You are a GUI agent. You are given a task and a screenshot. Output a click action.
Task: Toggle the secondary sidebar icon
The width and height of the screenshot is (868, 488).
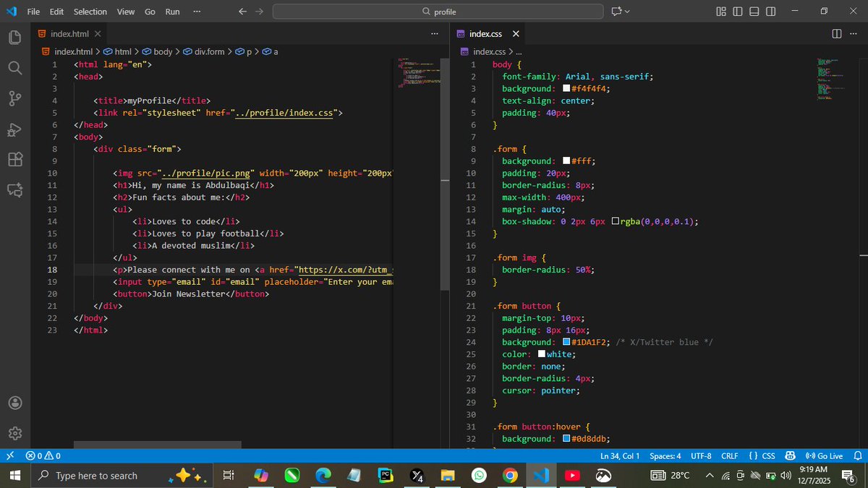click(x=770, y=12)
